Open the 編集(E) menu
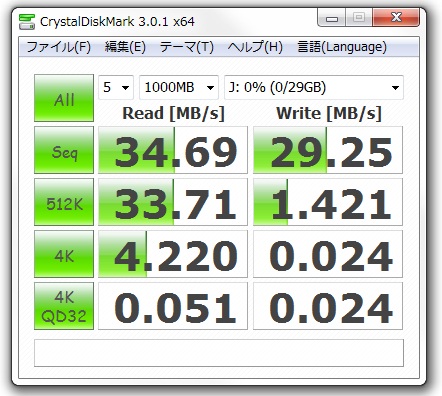The height and width of the screenshot is (396, 442). (125, 47)
